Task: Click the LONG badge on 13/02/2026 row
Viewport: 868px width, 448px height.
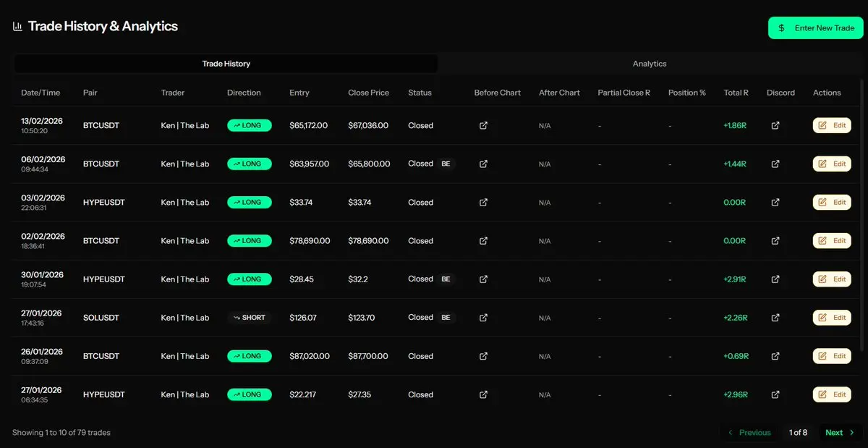Action: pyautogui.click(x=250, y=125)
